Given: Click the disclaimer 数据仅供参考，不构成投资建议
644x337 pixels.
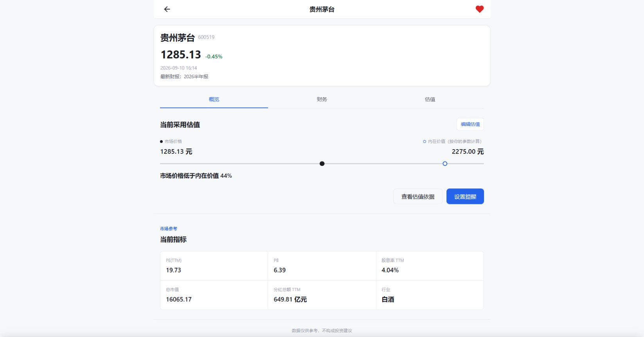Looking at the screenshot, I should click(322, 331).
